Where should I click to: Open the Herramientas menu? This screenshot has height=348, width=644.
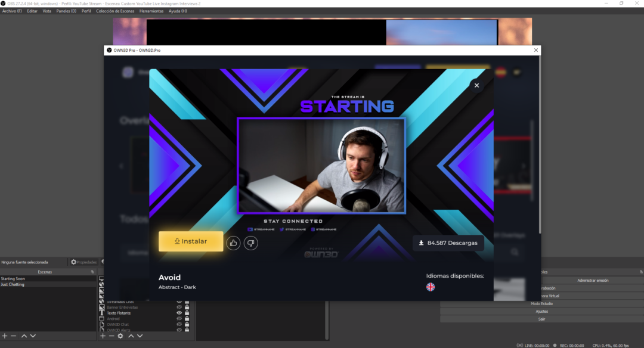151,11
